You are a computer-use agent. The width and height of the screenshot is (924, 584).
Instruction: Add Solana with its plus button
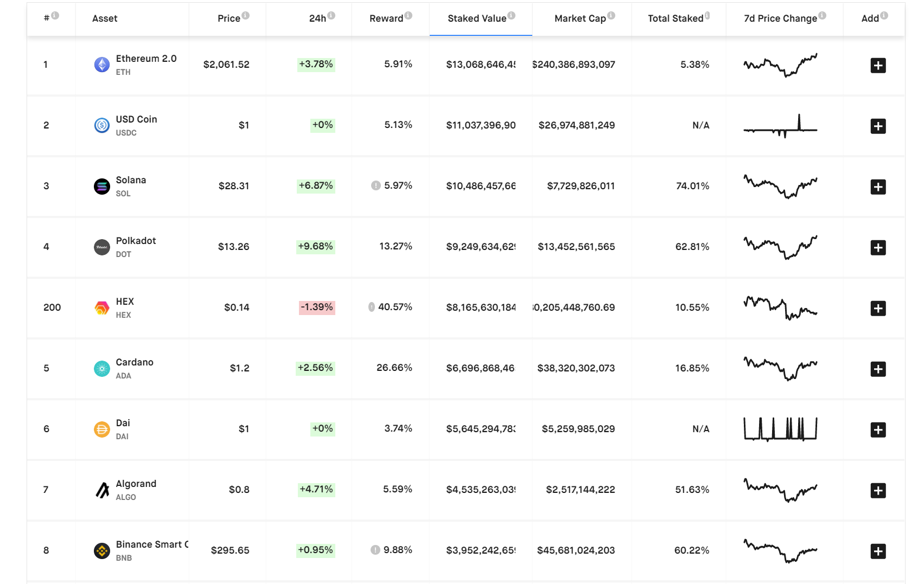click(x=878, y=187)
